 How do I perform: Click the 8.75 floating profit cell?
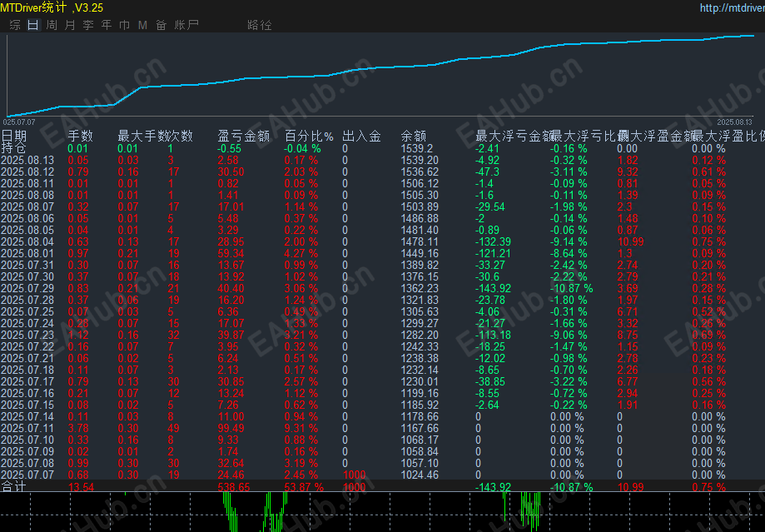(x=627, y=336)
